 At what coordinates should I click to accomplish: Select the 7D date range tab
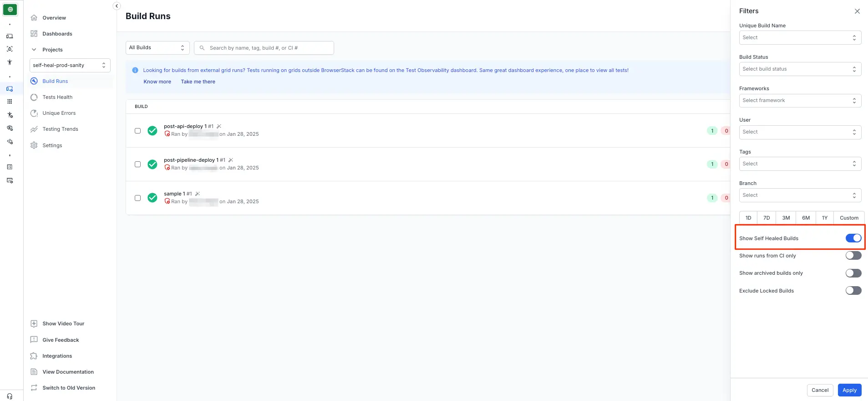point(766,218)
